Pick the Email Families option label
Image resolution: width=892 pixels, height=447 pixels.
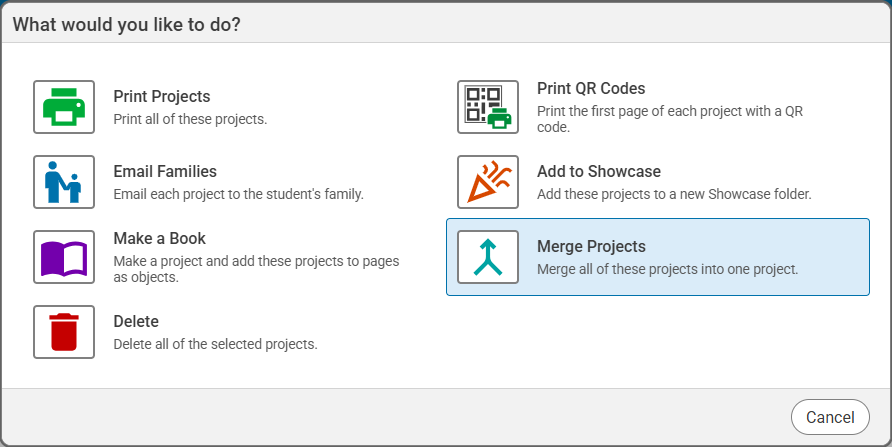(x=165, y=172)
